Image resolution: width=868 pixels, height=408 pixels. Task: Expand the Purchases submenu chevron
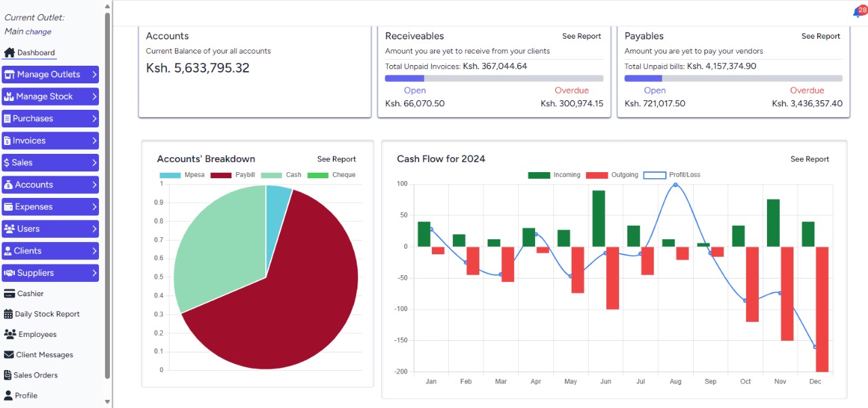pos(94,119)
